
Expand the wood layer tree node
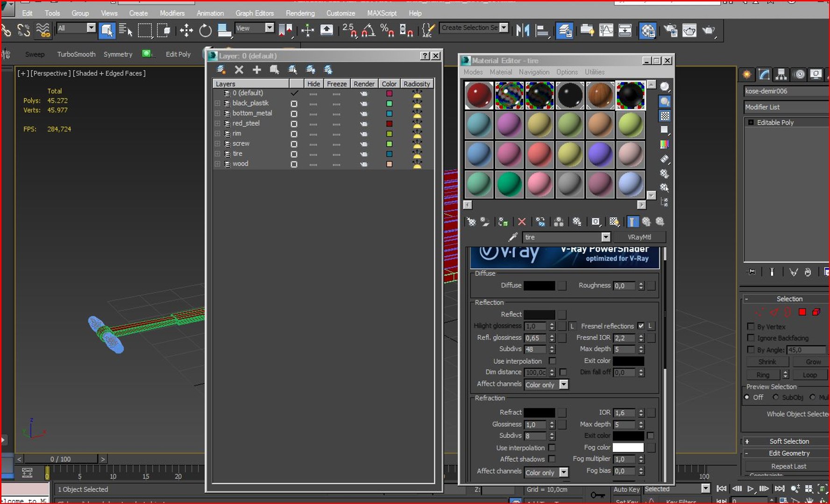[x=217, y=164]
